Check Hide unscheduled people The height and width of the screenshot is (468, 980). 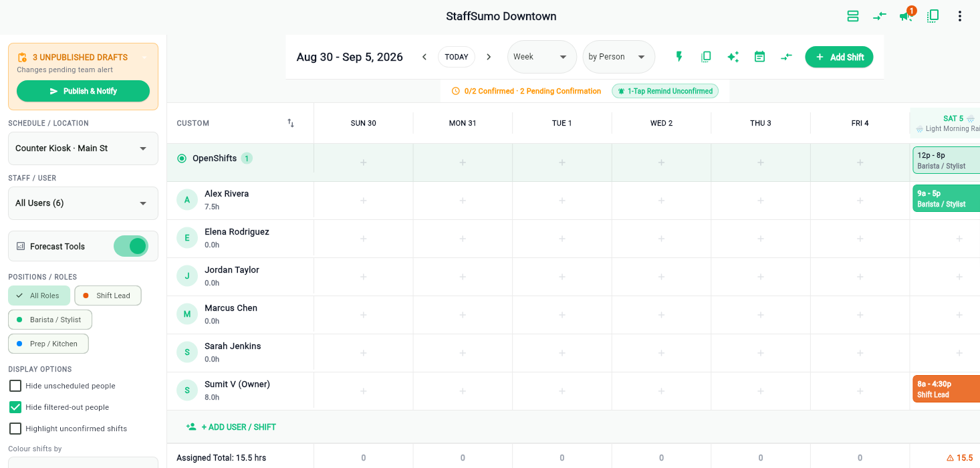click(x=15, y=386)
